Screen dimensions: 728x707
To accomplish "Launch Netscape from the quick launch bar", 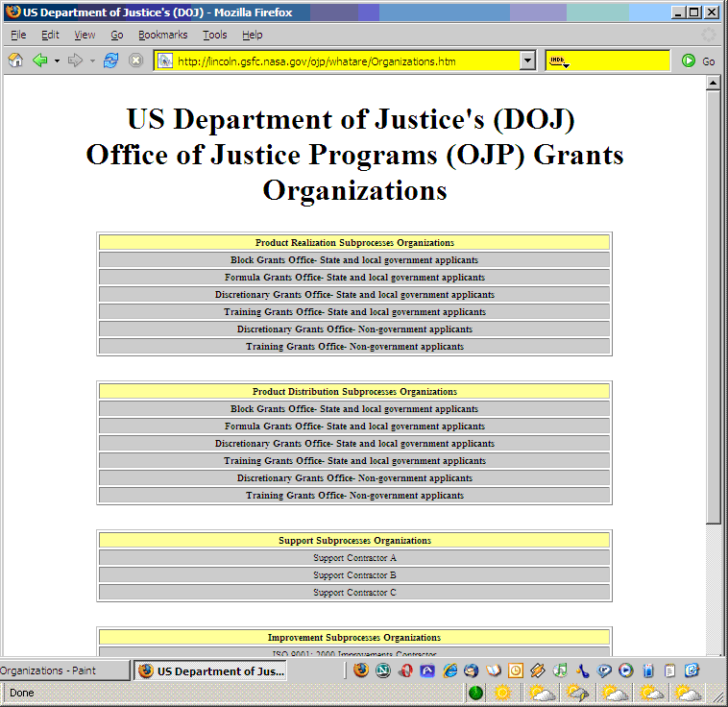I will tap(382, 670).
